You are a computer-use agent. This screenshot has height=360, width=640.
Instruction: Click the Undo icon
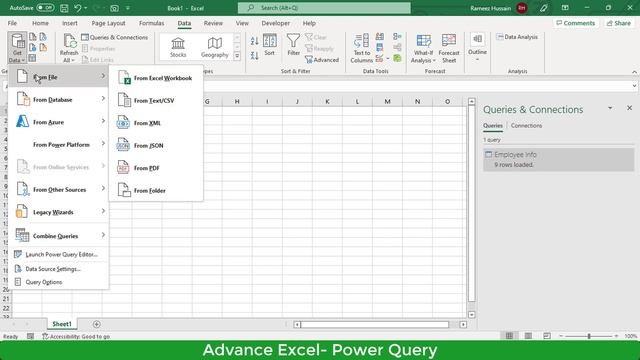pyautogui.click(x=77, y=8)
